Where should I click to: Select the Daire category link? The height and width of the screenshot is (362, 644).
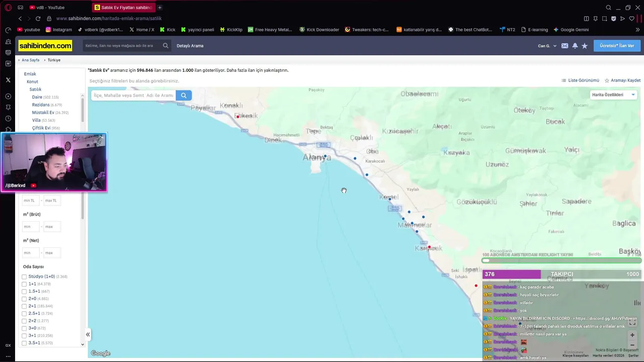click(x=37, y=97)
